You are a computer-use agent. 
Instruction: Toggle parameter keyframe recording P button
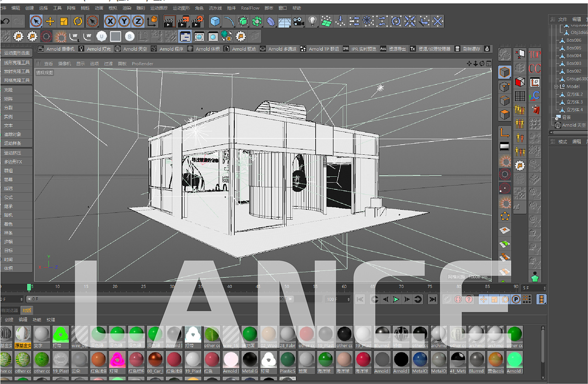(x=516, y=299)
